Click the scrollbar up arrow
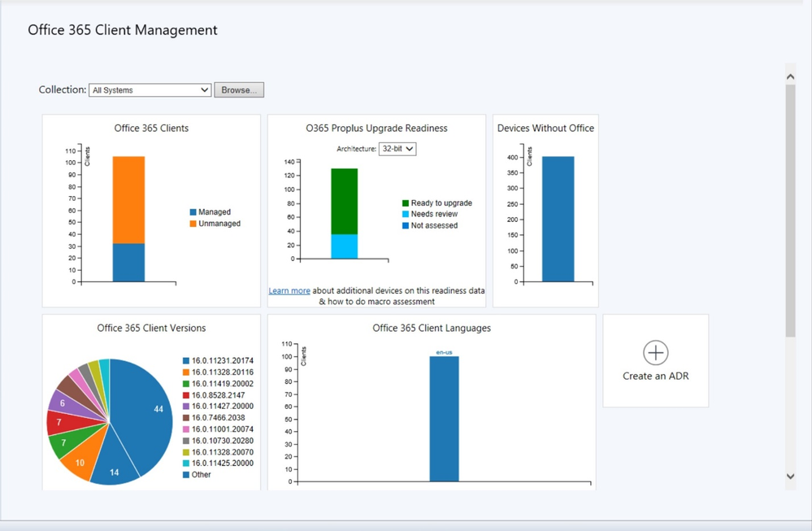812x531 pixels. click(790, 76)
